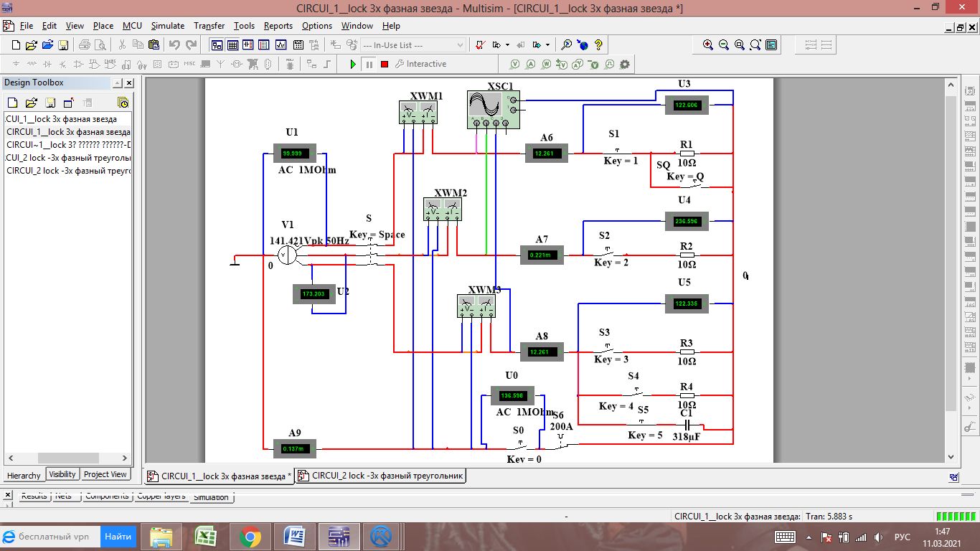This screenshot has width=980, height=551.
Task: Stop the simulation with the red square
Action: tap(385, 65)
